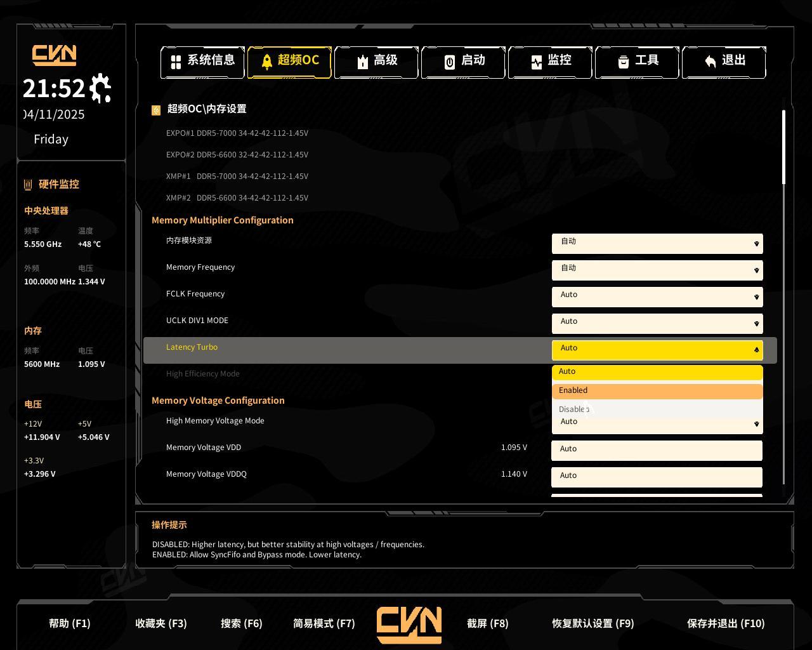Click the Latency Turbo label
The height and width of the screenshot is (650, 812).
(192, 347)
